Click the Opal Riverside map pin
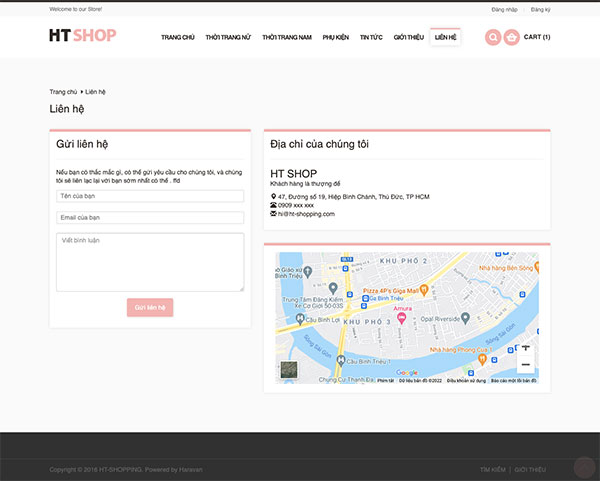Screen dimensions: 600x481 (465, 318)
